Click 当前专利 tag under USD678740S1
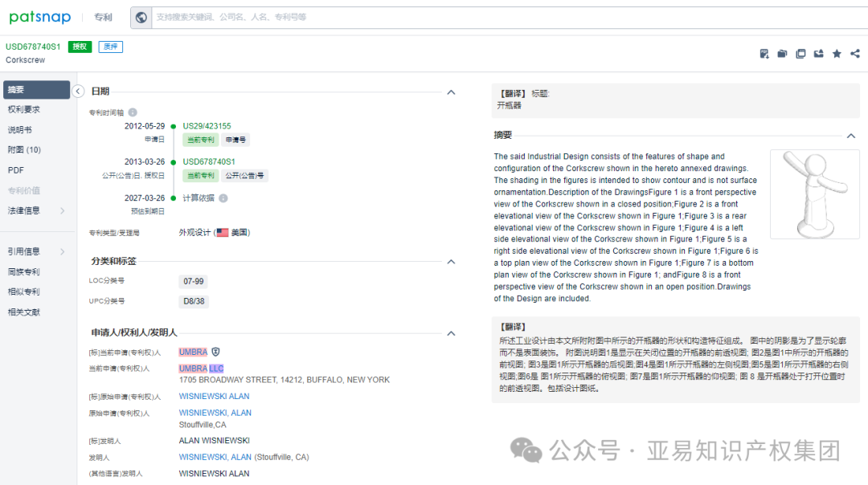 click(200, 176)
